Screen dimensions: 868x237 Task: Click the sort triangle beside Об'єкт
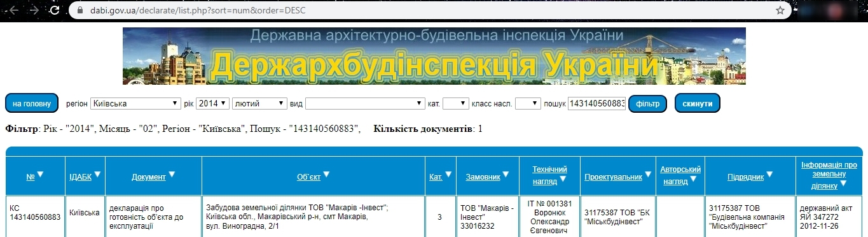click(327, 175)
